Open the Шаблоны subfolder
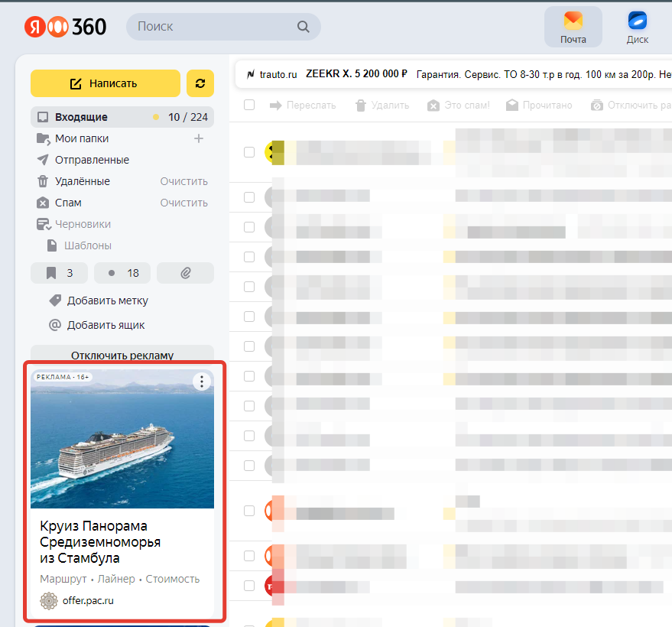The width and height of the screenshot is (672, 627). coord(88,245)
